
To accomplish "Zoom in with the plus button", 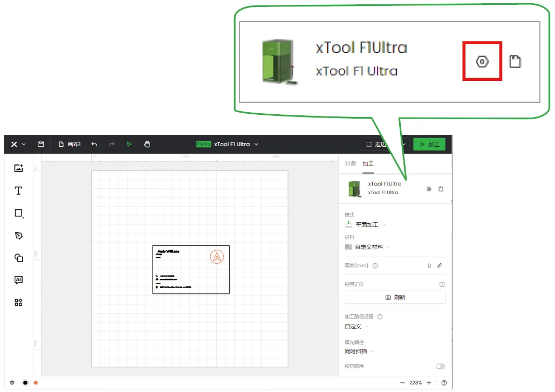I will [x=429, y=382].
